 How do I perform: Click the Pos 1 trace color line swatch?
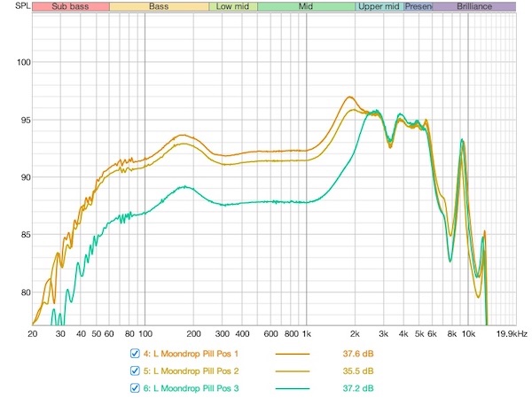299,354
